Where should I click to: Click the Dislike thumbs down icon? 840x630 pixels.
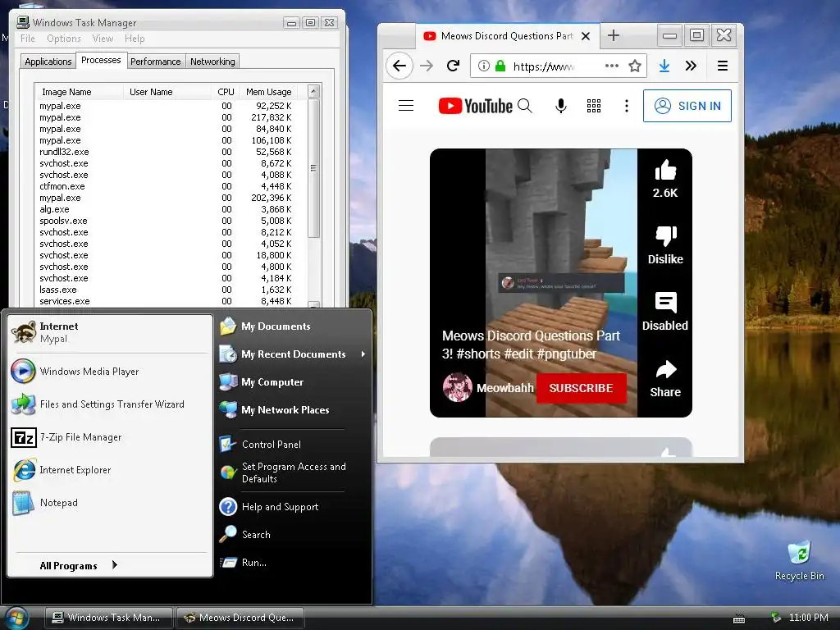tap(666, 236)
